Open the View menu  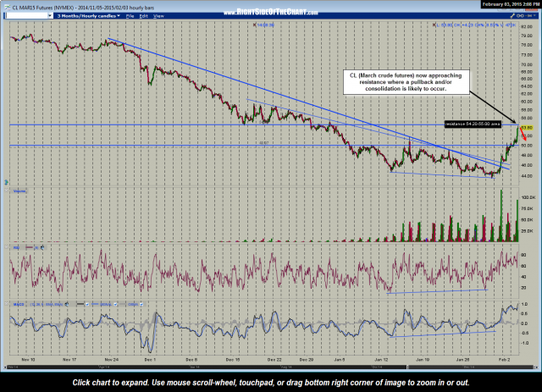(x=158, y=16)
